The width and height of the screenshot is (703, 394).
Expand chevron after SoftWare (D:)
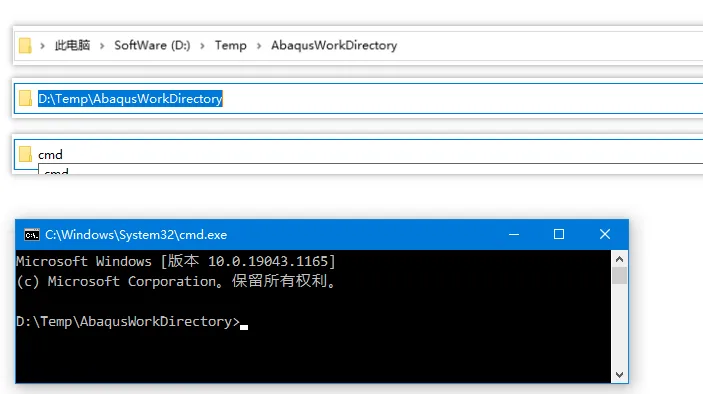click(x=203, y=46)
